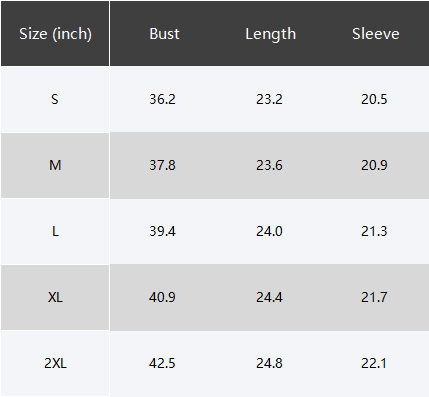Screen dimensions: 429x397
Task: Click length value 24.0
Action: click(x=269, y=231)
